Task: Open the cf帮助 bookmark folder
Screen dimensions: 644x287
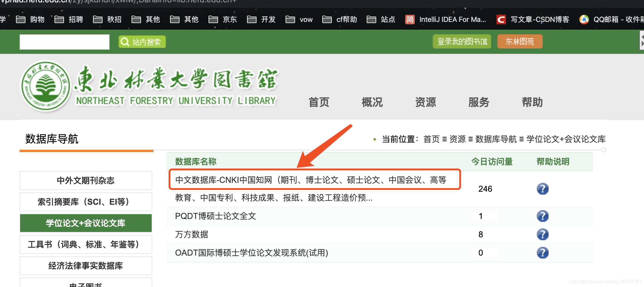Action: coord(339,20)
